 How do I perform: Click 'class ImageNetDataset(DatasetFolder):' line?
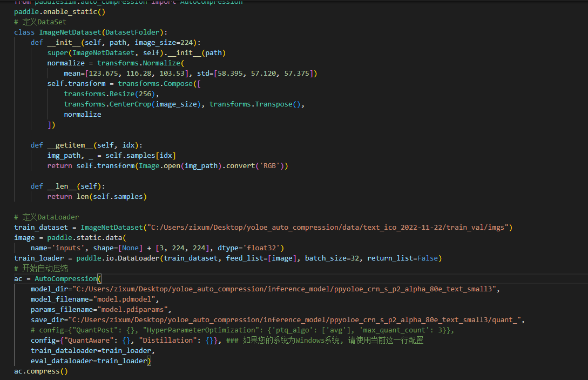91,32
